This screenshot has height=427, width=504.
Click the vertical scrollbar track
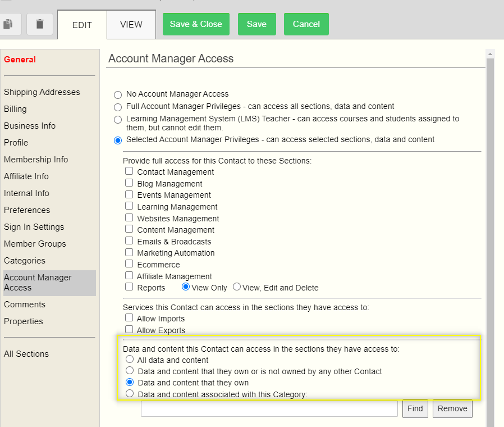(490, 243)
